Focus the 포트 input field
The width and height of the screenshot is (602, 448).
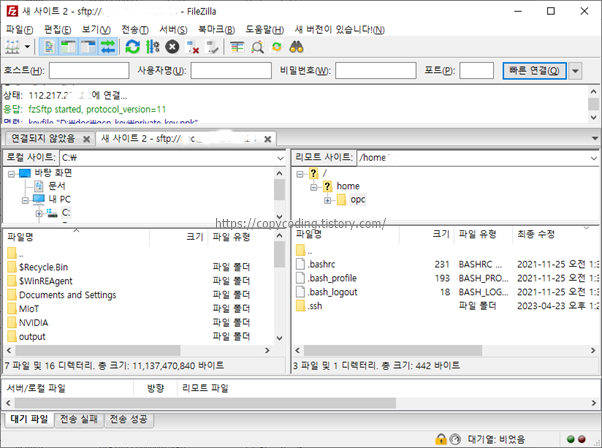point(476,71)
